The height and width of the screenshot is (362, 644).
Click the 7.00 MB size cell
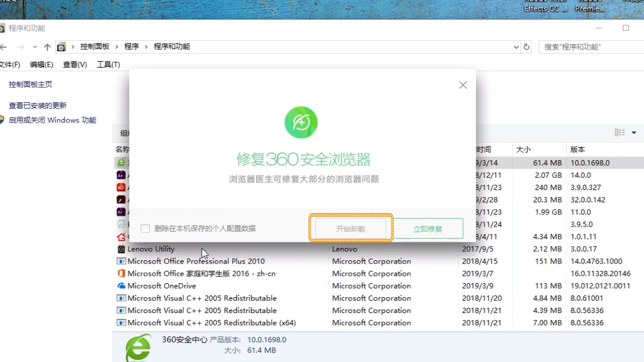547,323
